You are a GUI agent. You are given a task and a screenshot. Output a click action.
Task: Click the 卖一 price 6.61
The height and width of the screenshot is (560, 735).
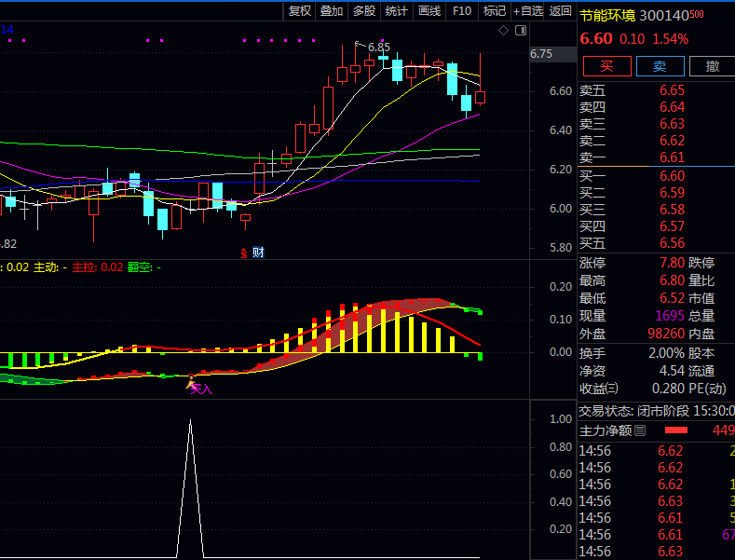(672, 157)
